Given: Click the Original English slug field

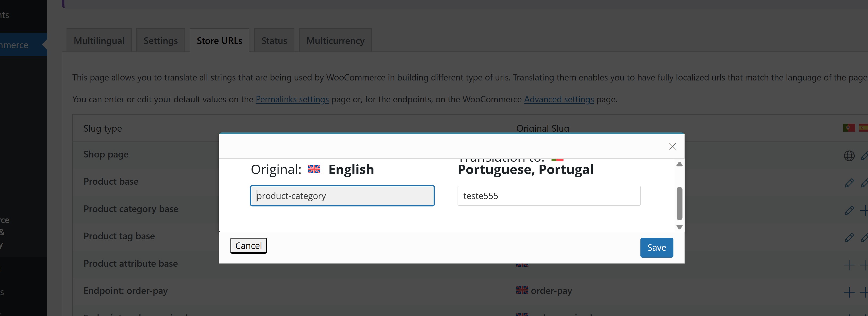Looking at the screenshot, I should [342, 196].
